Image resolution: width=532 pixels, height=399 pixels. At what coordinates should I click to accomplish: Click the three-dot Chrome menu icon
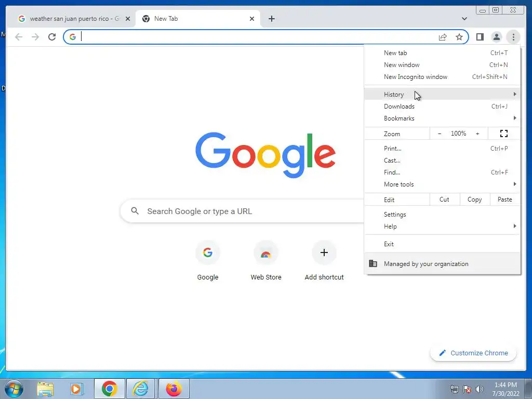[513, 37]
